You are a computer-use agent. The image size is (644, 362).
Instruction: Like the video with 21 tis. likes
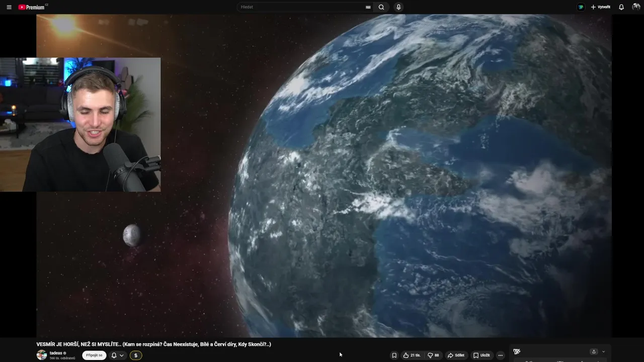coord(412,355)
